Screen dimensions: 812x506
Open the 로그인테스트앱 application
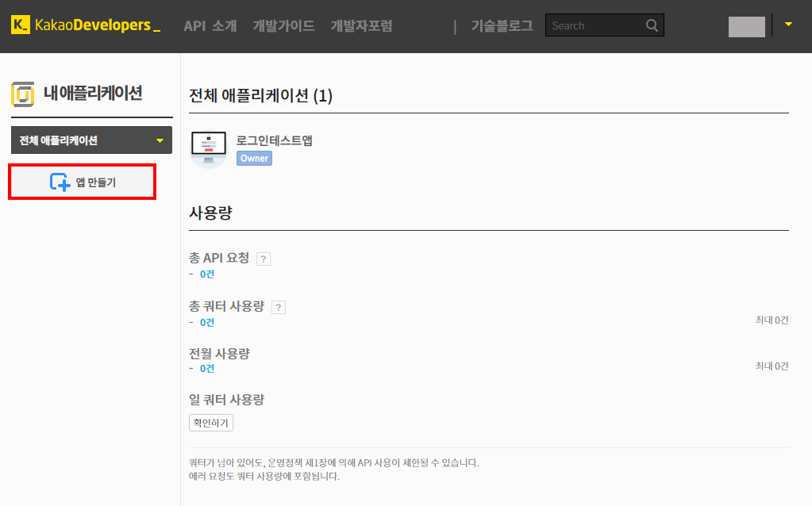pyautogui.click(x=275, y=140)
